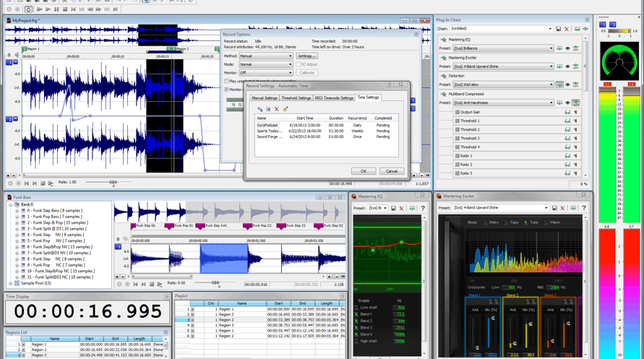The image size is (644, 359).
Task: Open Mastering EQ preset dropdown in chain
Action: coord(551,48)
